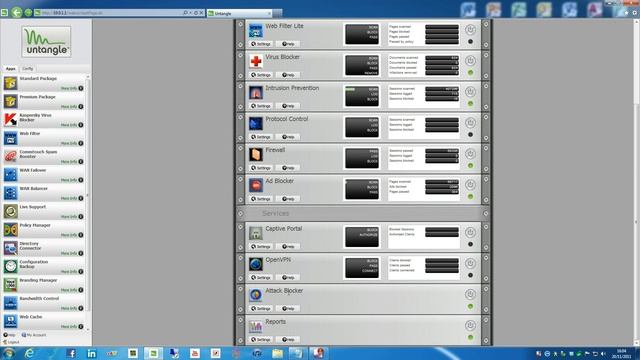Open Settings for Firewall
640x360 pixels.
(x=261, y=168)
